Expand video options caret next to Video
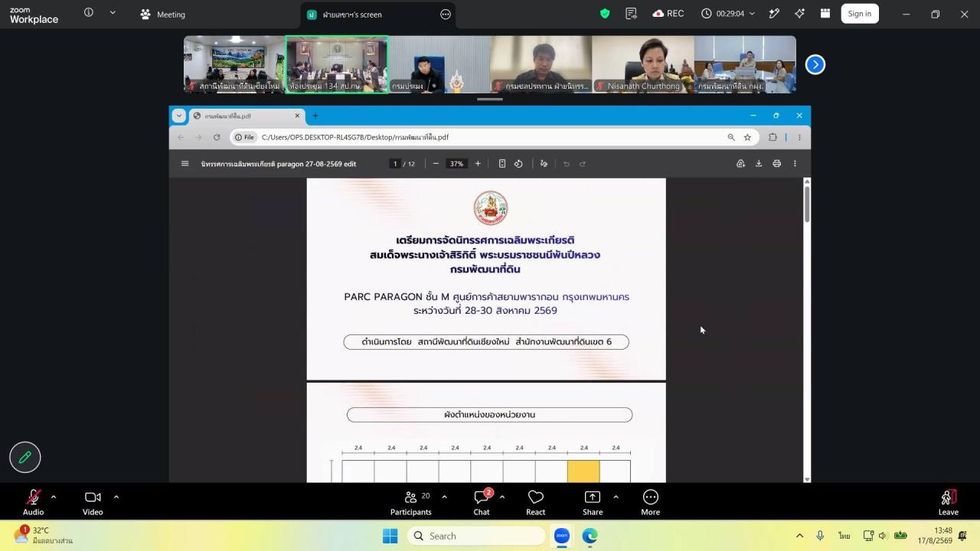Screen dimensions: 980x551 [116, 497]
